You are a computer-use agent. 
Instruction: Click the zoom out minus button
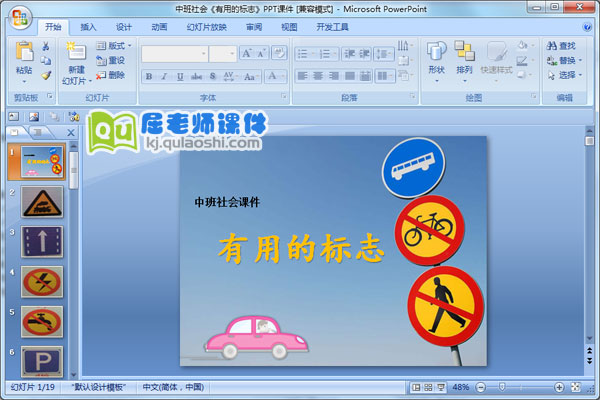(x=481, y=387)
